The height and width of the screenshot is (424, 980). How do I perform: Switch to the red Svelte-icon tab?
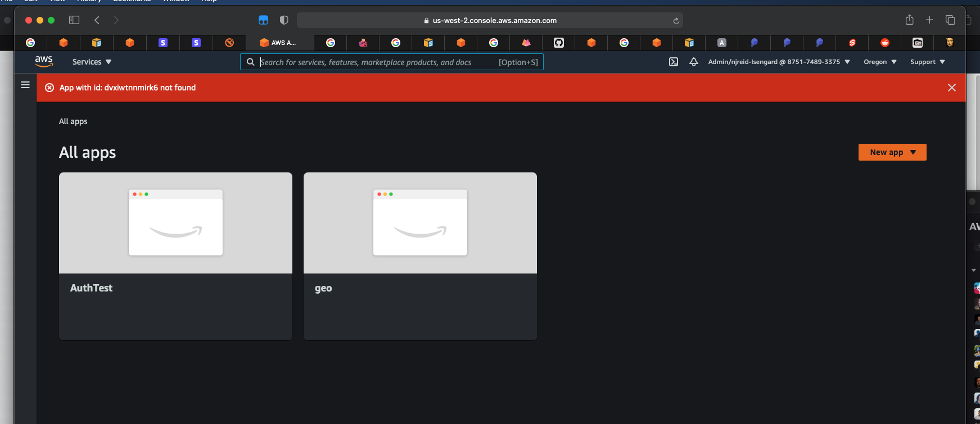[x=852, y=43]
